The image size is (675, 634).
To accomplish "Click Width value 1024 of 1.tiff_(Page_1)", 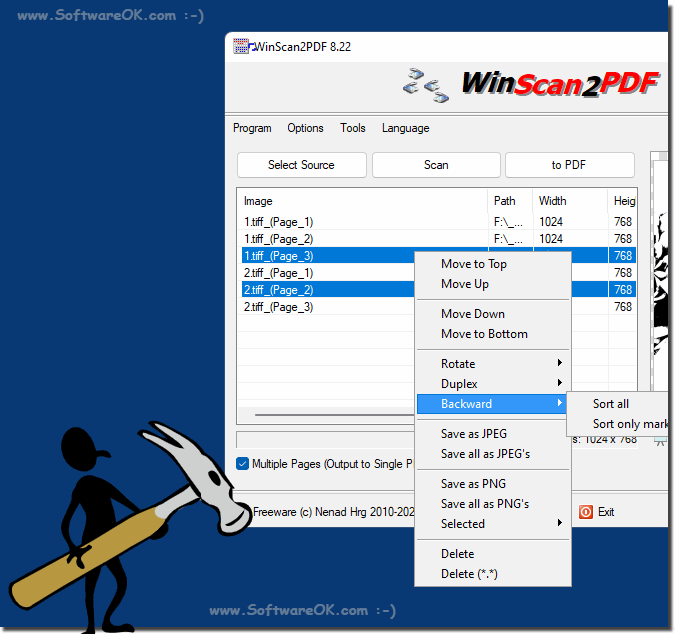I will point(551,222).
